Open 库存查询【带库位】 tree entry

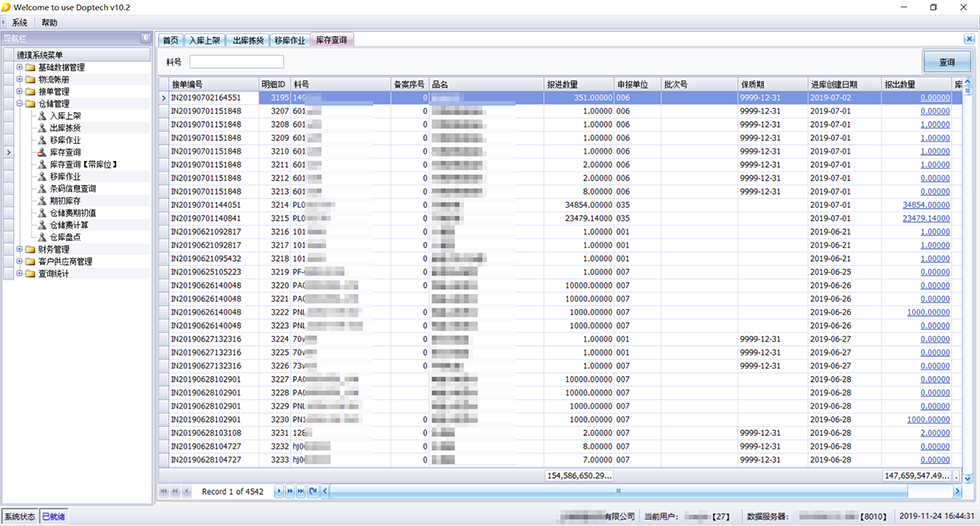coord(84,164)
